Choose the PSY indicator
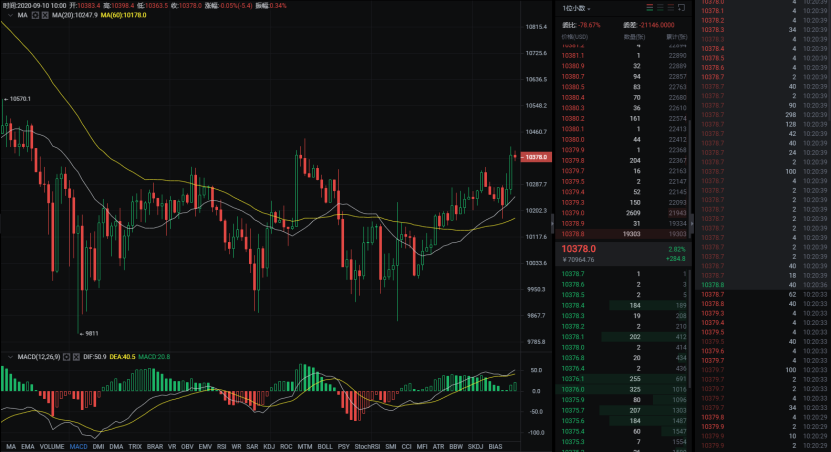This screenshot has height=452, width=831. coord(343,447)
